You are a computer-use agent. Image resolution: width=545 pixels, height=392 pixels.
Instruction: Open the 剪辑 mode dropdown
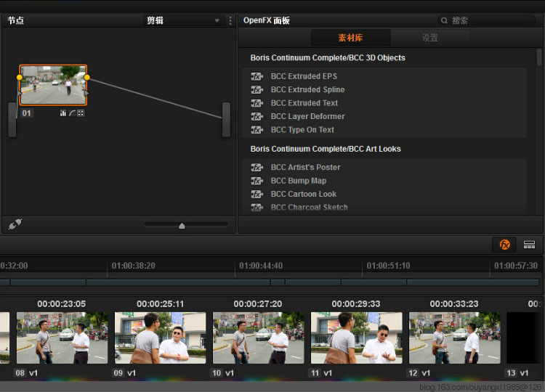point(183,20)
